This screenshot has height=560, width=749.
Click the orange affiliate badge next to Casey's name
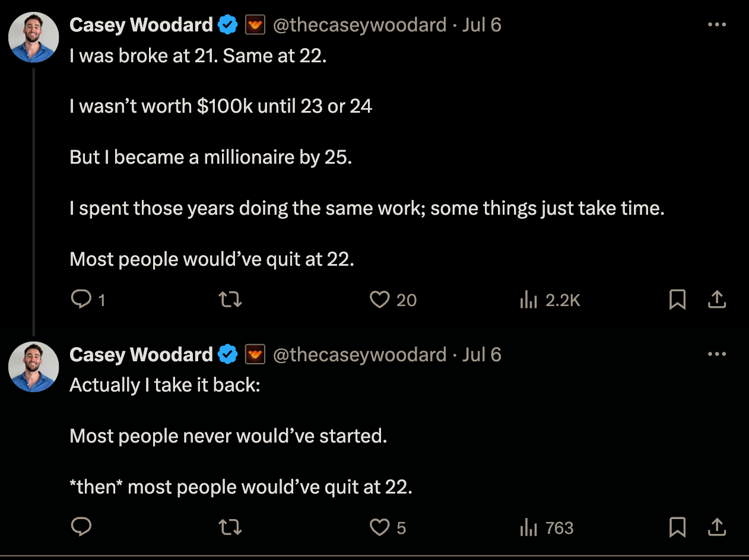pyautogui.click(x=255, y=24)
